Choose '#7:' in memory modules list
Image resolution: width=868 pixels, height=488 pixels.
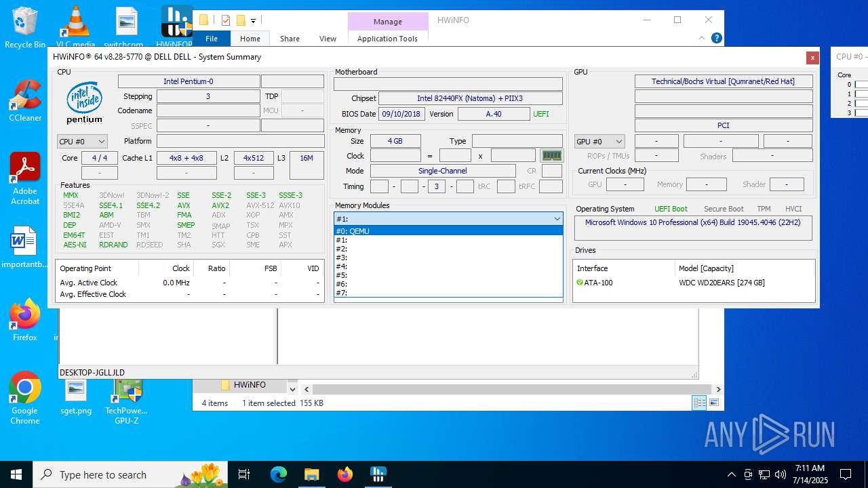tap(448, 293)
